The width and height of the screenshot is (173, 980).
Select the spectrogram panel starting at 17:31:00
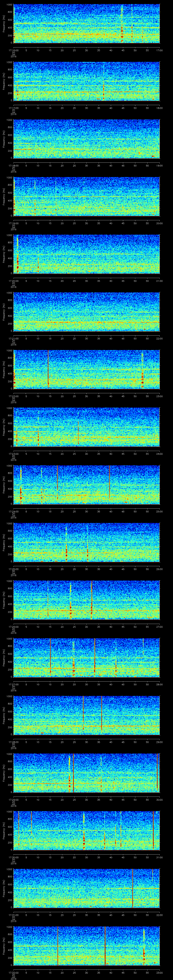click(x=87, y=888)
